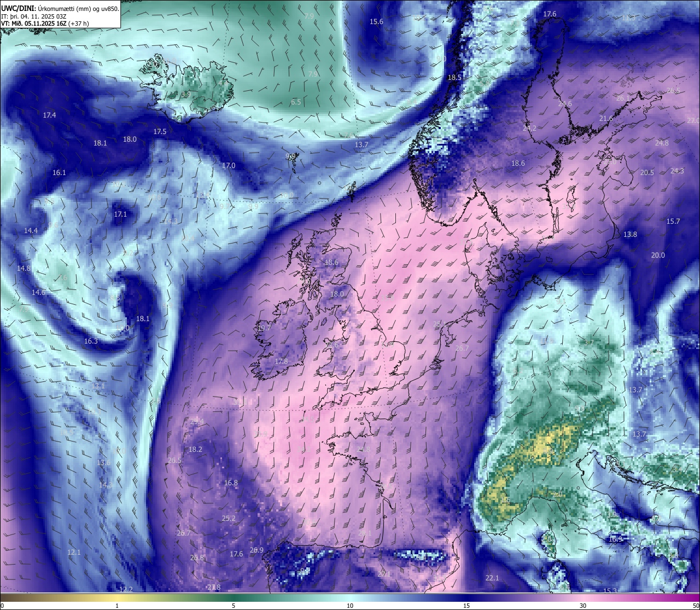700x610 pixels.
Task: Click the 15.6 value label
Action: click(376, 21)
